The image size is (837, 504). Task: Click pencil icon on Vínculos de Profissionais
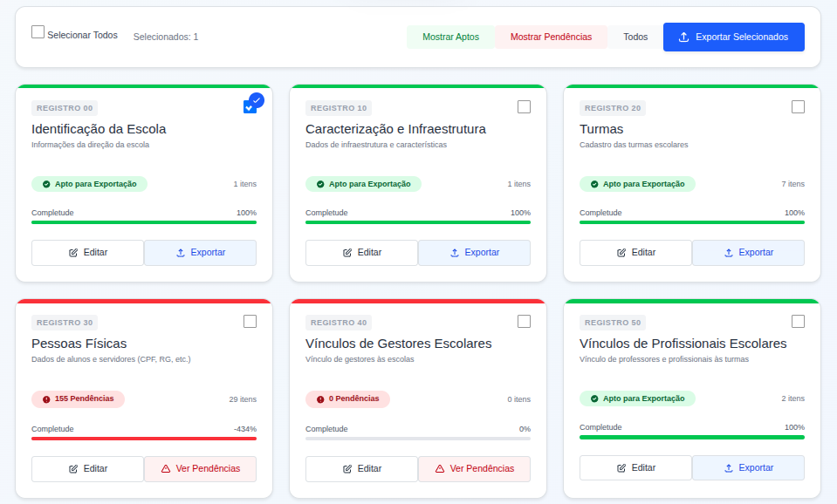621,468
